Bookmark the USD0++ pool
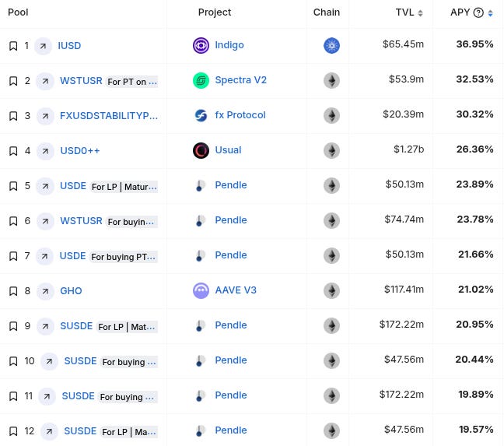 click(13, 151)
